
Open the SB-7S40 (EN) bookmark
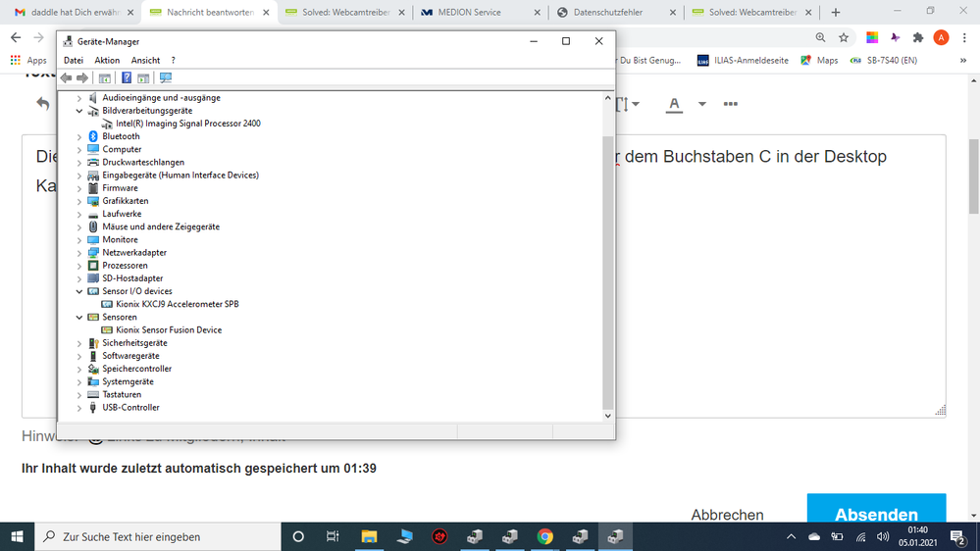click(x=884, y=61)
